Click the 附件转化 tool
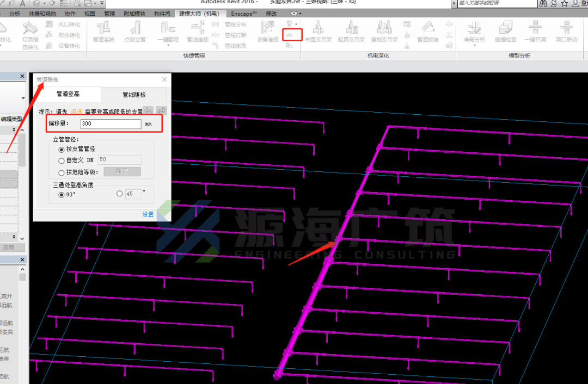 [63, 35]
